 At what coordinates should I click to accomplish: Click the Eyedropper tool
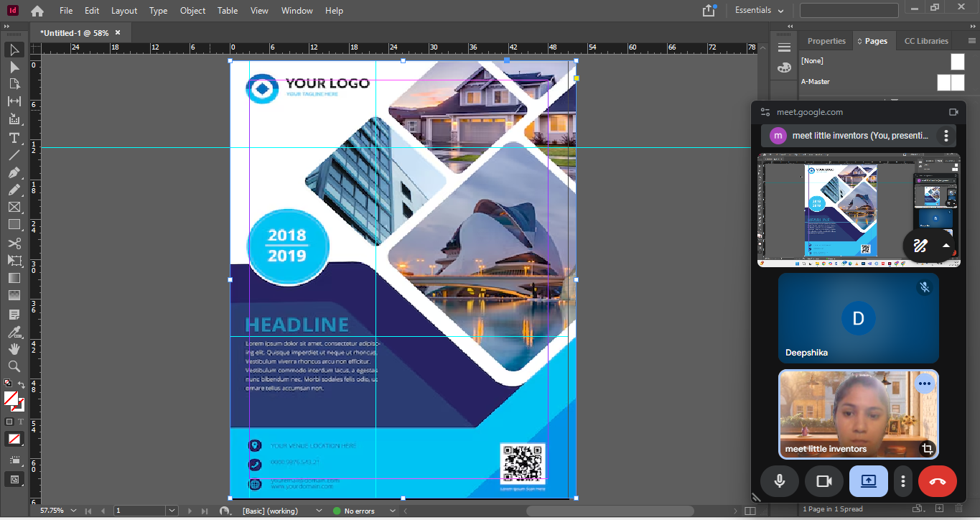[x=14, y=331]
